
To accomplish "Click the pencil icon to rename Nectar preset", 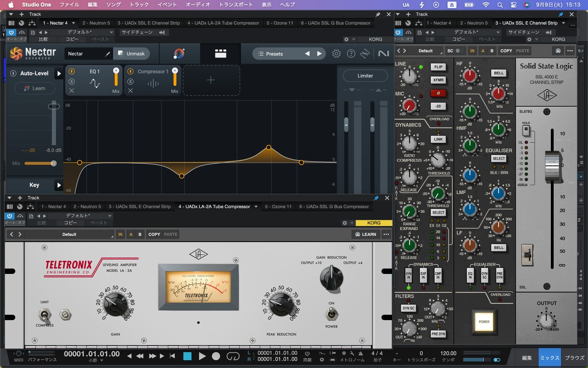I will [x=107, y=54].
